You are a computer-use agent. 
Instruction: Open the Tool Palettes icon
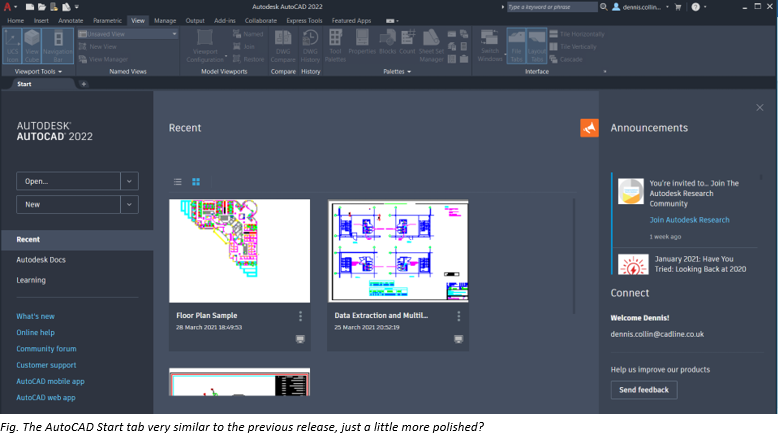pyautogui.click(x=334, y=50)
